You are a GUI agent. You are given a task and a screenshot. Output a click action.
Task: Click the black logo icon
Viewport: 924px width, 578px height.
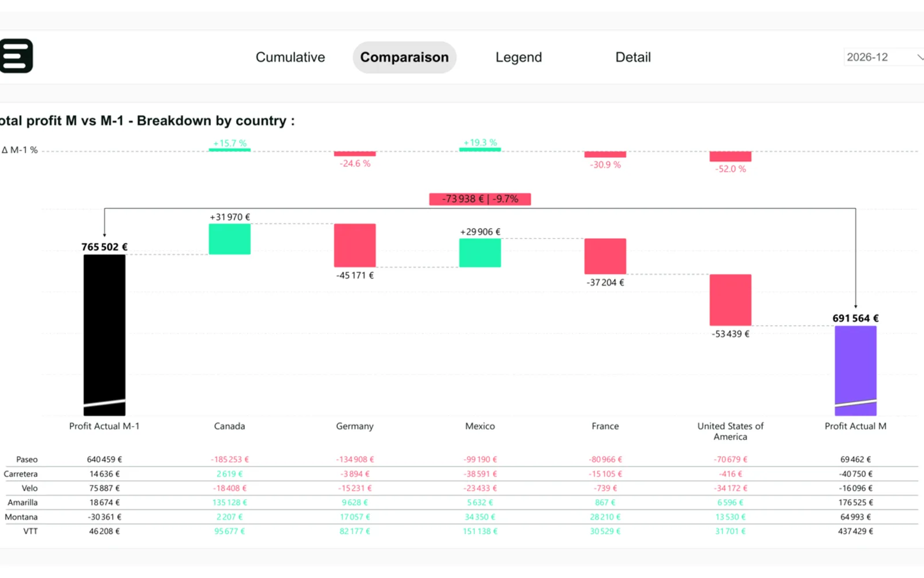pyautogui.click(x=16, y=56)
